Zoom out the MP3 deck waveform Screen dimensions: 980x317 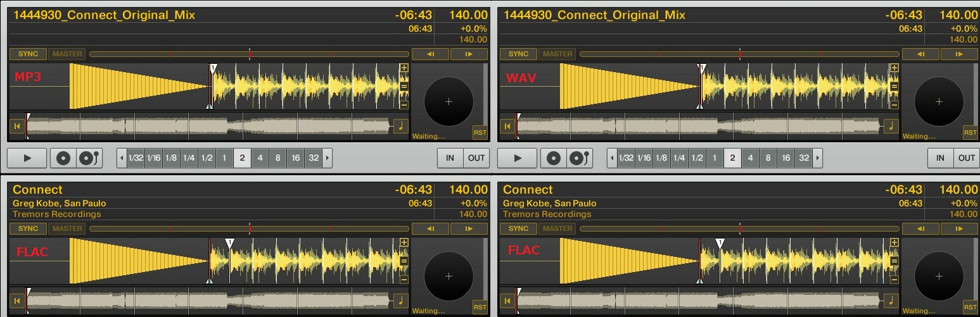tap(404, 105)
